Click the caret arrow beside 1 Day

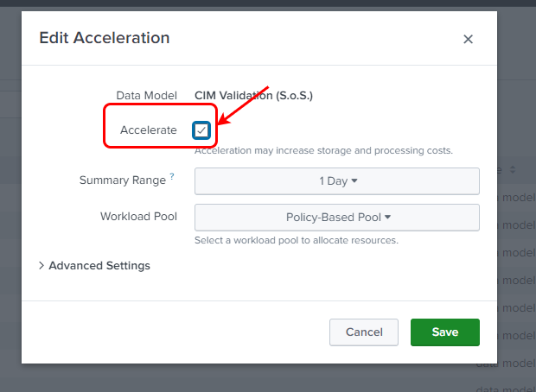coord(354,181)
